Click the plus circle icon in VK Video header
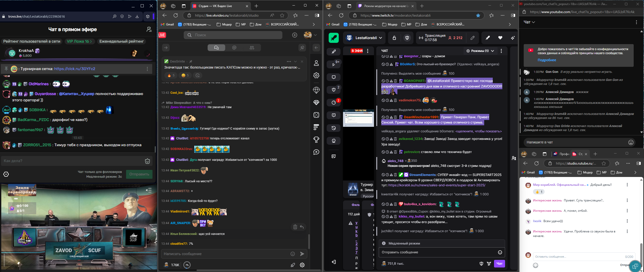Screen dimensions: 644x272 [x=295, y=35]
